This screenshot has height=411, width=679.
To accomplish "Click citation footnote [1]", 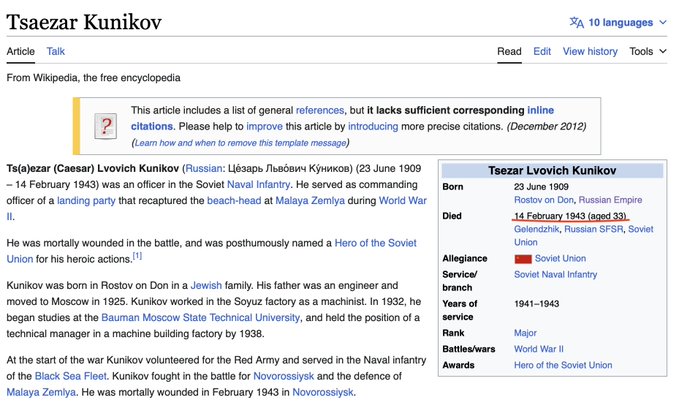I will tap(137, 257).
